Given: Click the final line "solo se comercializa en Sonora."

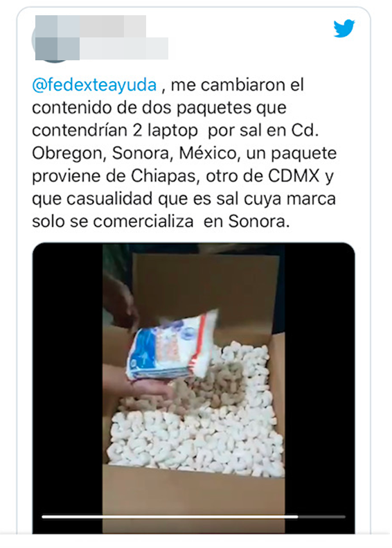Looking at the screenshot, I should [x=161, y=222].
